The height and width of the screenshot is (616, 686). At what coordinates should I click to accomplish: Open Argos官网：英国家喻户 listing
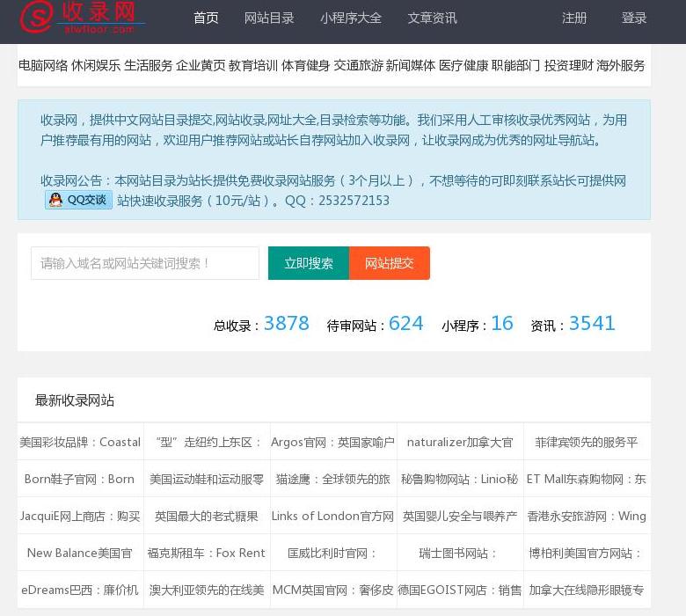(x=333, y=442)
